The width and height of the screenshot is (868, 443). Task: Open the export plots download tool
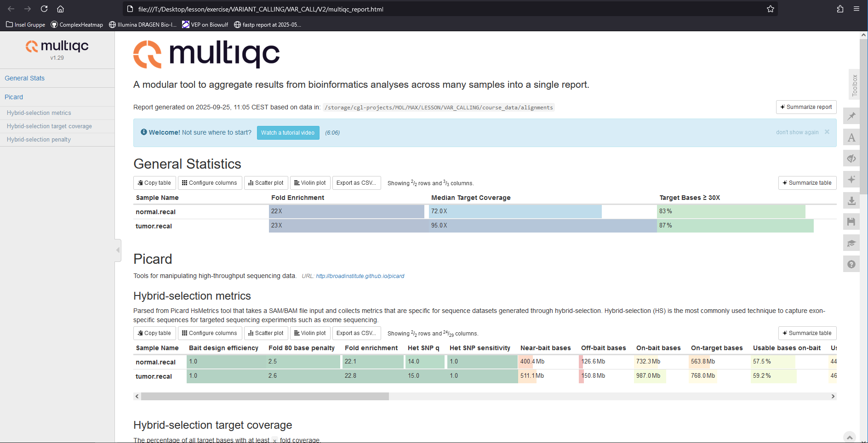(x=851, y=201)
